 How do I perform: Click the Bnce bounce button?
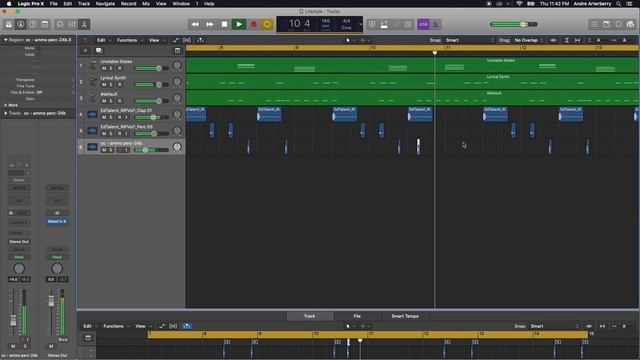tap(63, 340)
